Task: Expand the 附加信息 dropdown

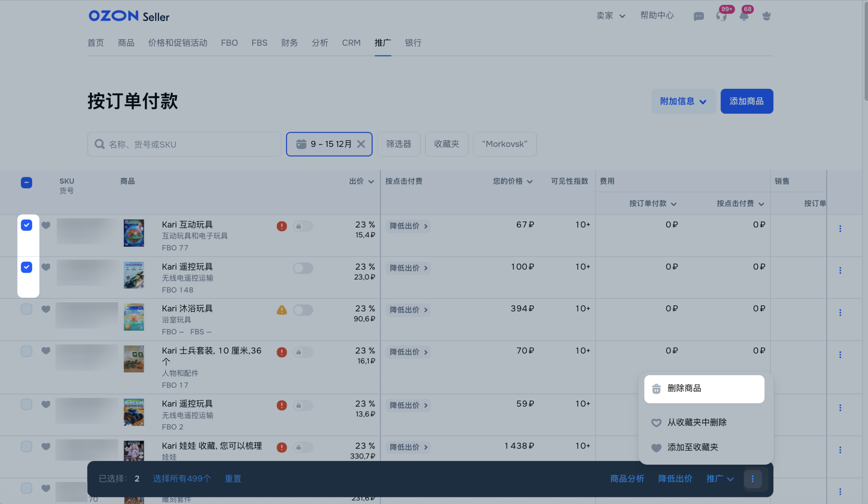Action: coord(683,101)
